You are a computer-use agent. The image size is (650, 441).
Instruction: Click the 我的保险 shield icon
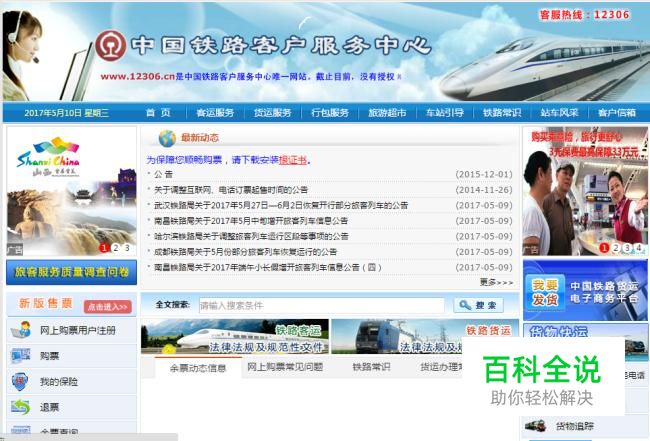[20, 382]
